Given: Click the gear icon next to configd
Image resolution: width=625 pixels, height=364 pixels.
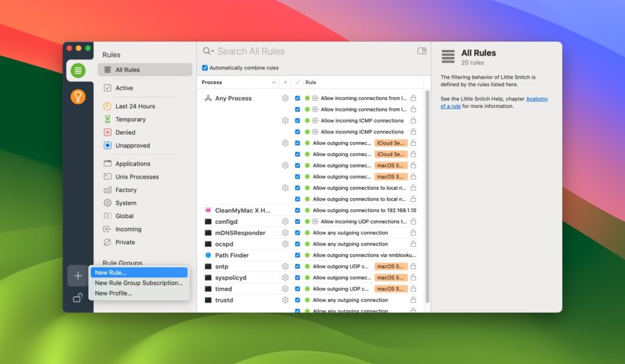Looking at the screenshot, I should [285, 221].
